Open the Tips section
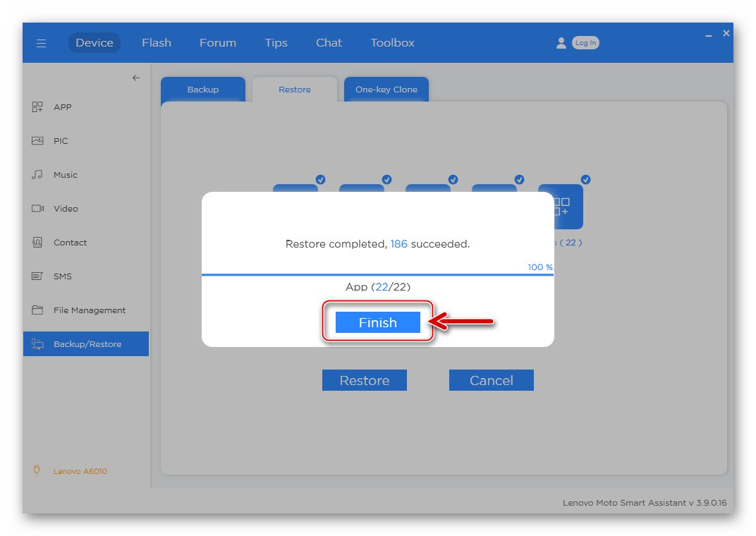This screenshot has width=756, height=536. coord(276,43)
